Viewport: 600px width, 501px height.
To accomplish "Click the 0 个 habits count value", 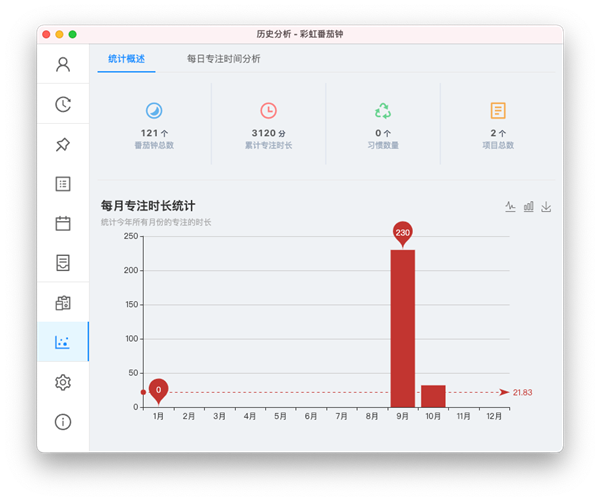I will pyautogui.click(x=383, y=133).
